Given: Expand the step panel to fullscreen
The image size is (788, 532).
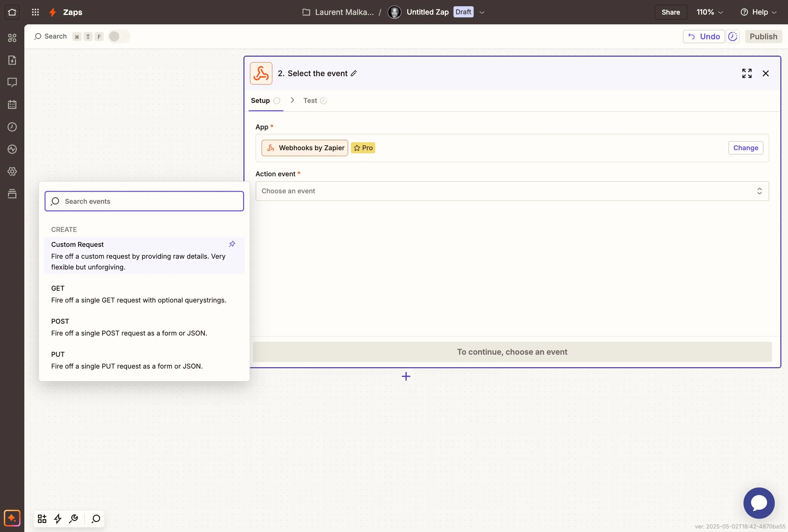Looking at the screenshot, I should (x=747, y=73).
